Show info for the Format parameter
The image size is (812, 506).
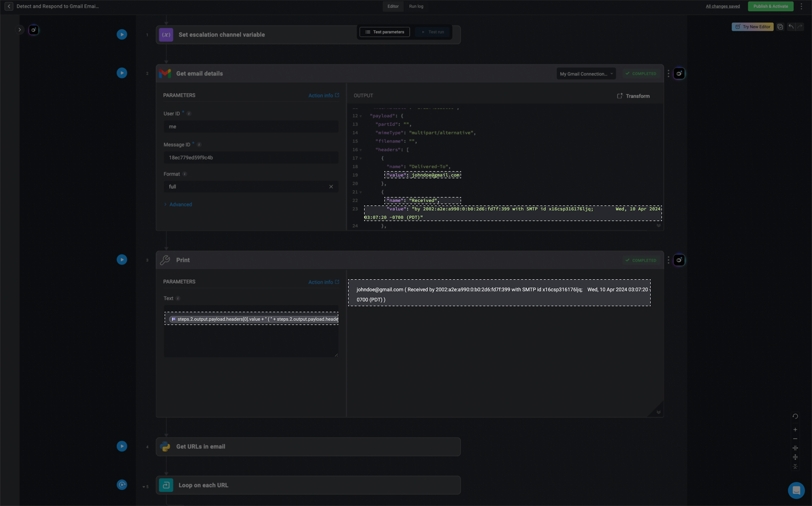pos(185,174)
